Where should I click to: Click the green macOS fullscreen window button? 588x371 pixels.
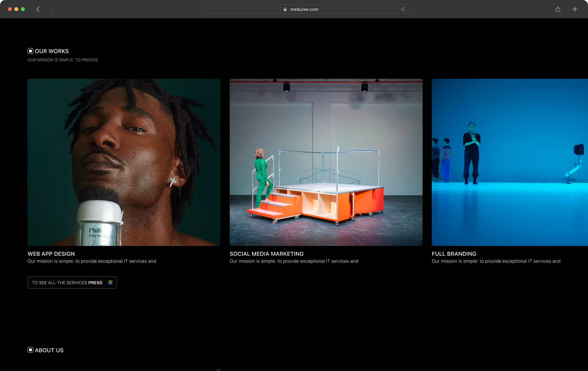[23, 9]
